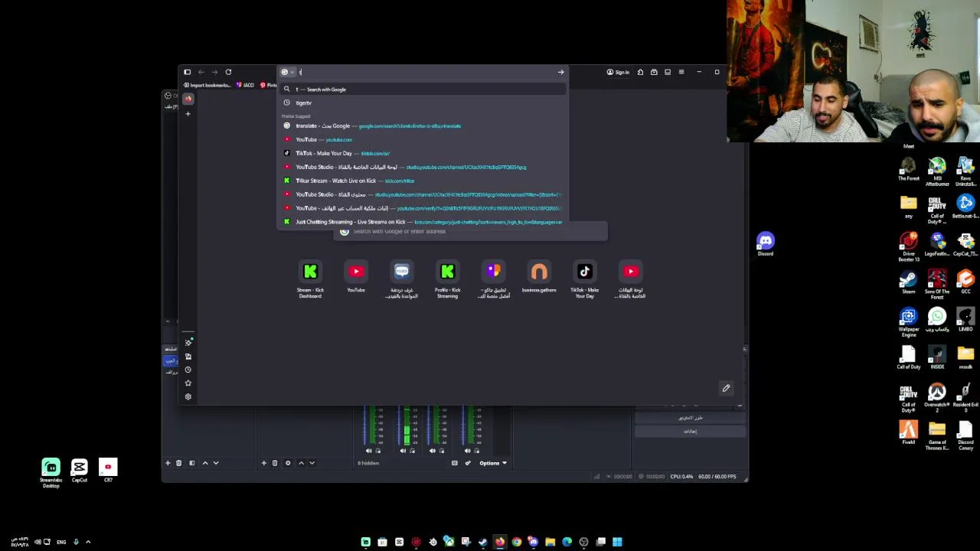Open Chrome from the taskbar
The width and height of the screenshot is (980, 551).
(517, 542)
